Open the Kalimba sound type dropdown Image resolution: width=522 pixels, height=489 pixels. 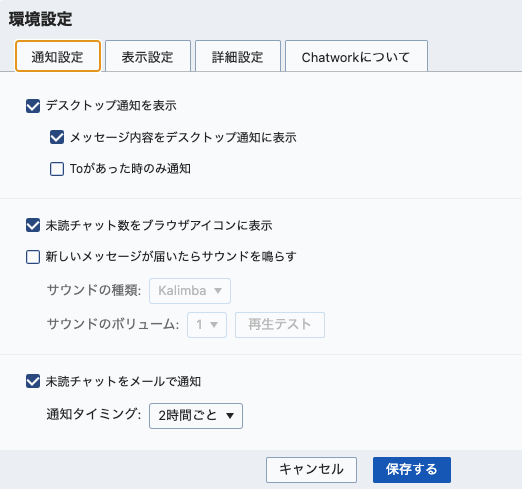pos(190,291)
